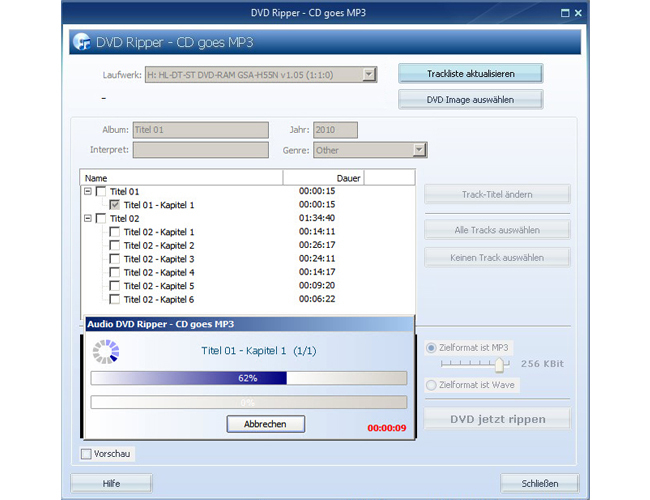Toggle the Titel 01 - Kapitel 1 checkbox
650x500 pixels.
(115, 205)
